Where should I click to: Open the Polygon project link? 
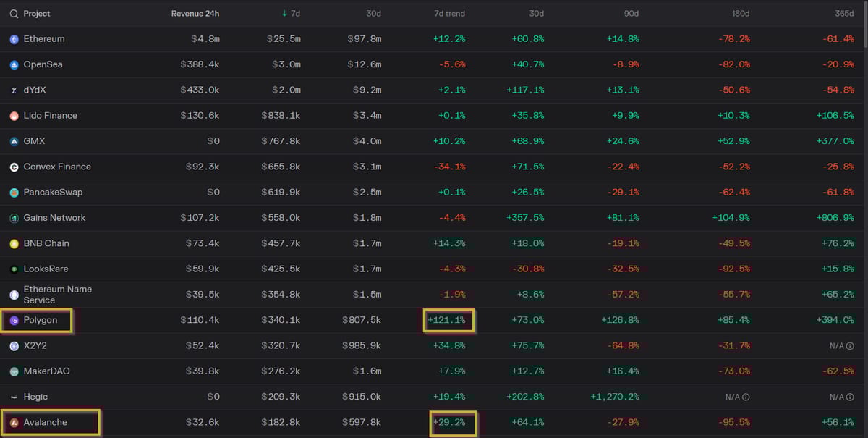41,320
